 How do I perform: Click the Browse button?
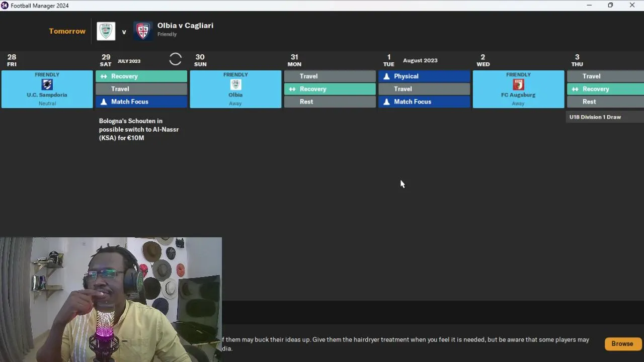pos(622,344)
